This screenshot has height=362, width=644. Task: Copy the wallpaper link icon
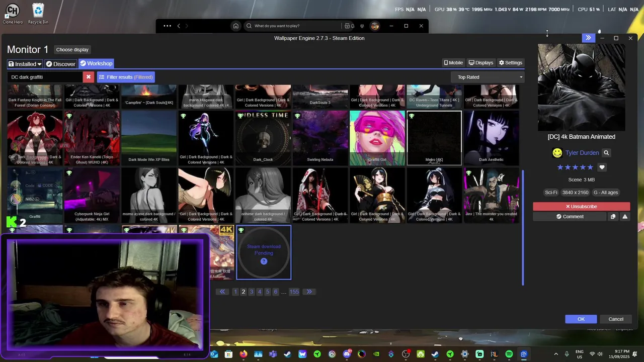pyautogui.click(x=613, y=217)
